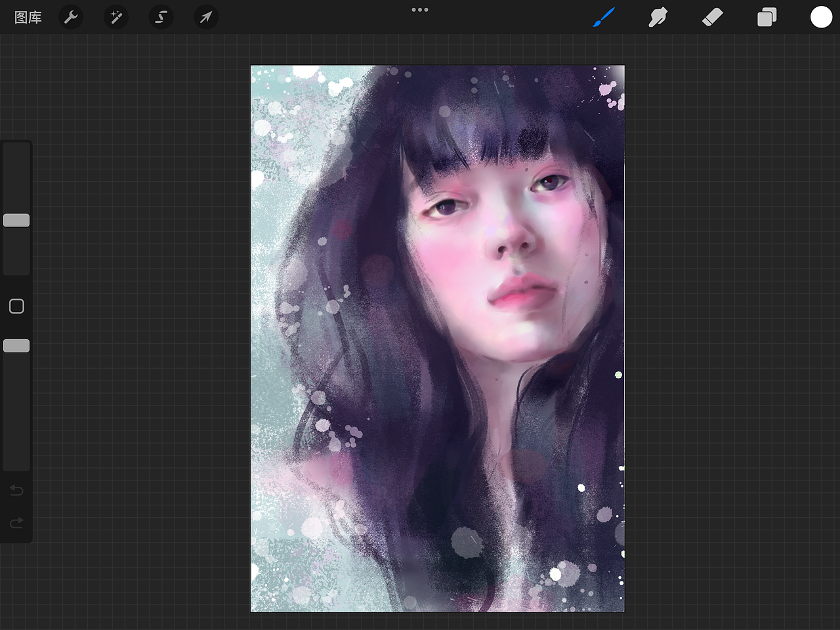Open the Actions wrench menu
The width and height of the screenshot is (840, 630).
coord(71,17)
